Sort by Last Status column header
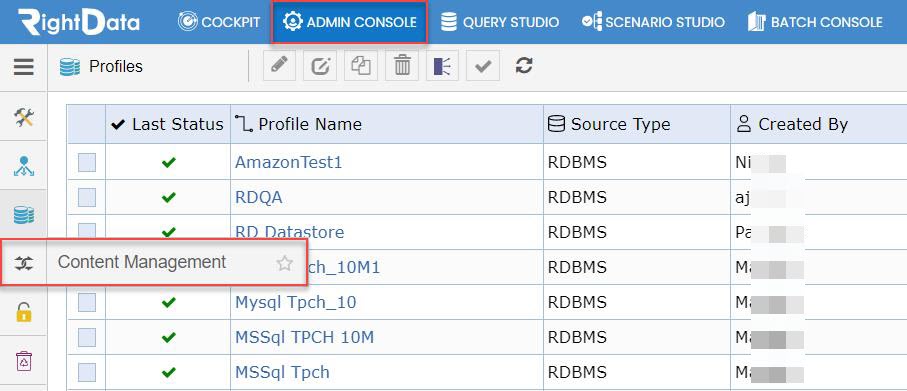The height and width of the screenshot is (391, 907). [x=168, y=124]
